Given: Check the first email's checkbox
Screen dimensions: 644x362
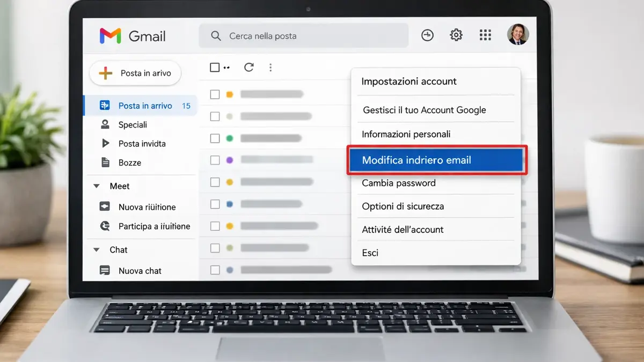Looking at the screenshot, I should click(215, 94).
